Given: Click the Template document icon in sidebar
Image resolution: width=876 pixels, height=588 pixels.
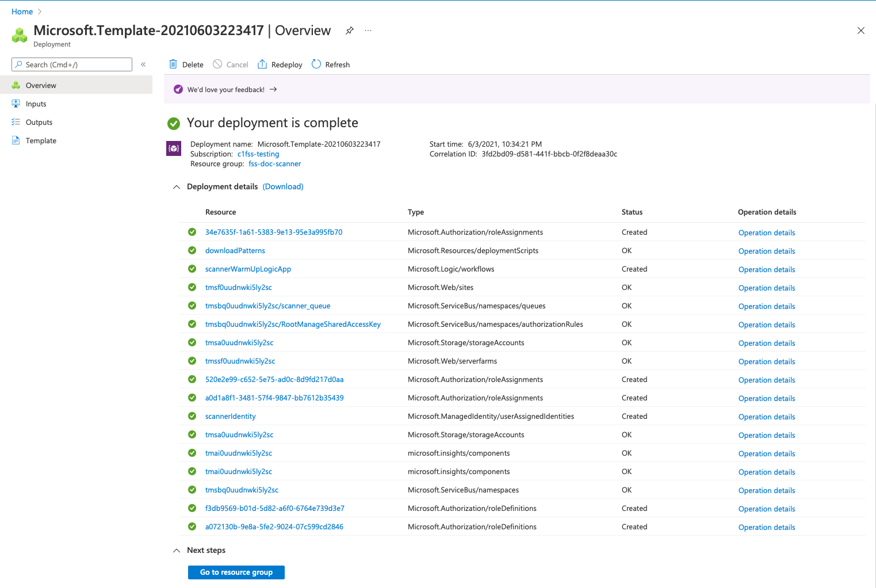Looking at the screenshot, I should point(16,141).
